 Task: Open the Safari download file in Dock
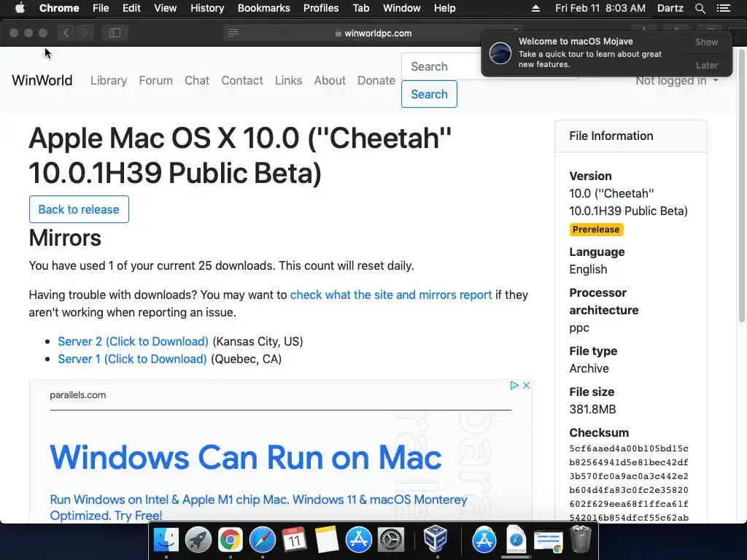(516, 539)
